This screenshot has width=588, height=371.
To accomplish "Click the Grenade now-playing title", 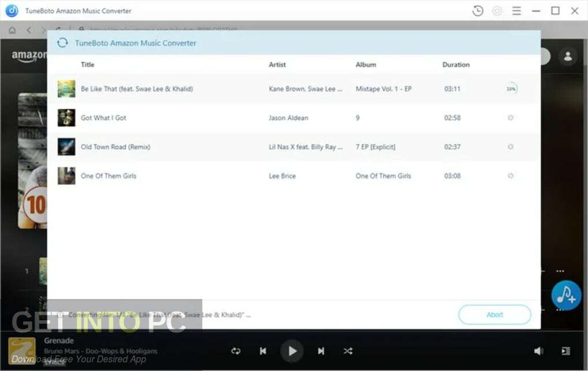I will coord(59,340).
